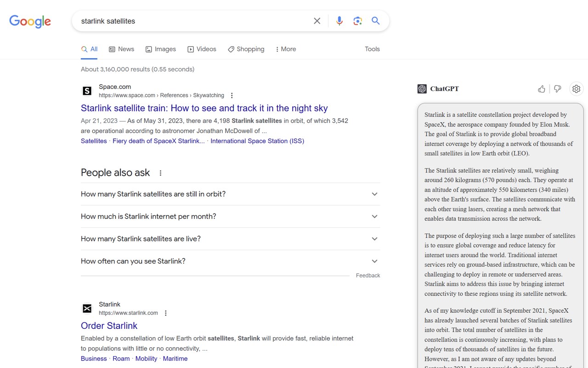Click the Google logo
The width and height of the screenshot is (588, 368).
pyautogui.click(x=30, y=21)
